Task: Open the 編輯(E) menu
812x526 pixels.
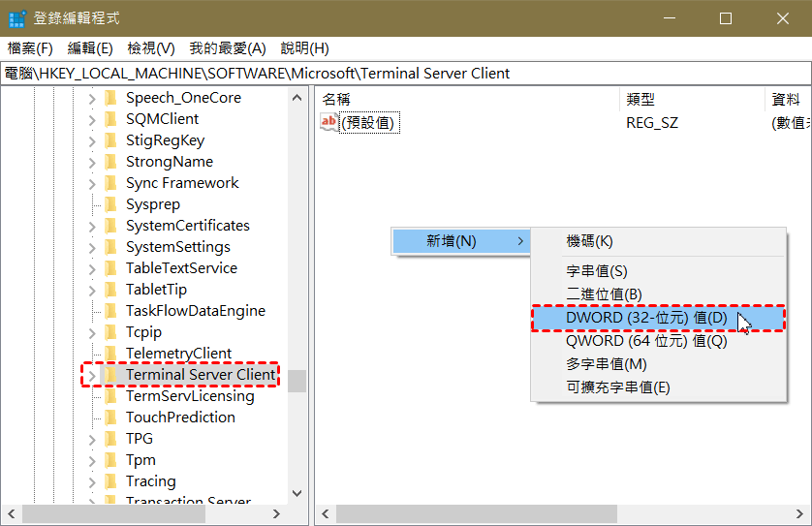Action: (90, 48)
